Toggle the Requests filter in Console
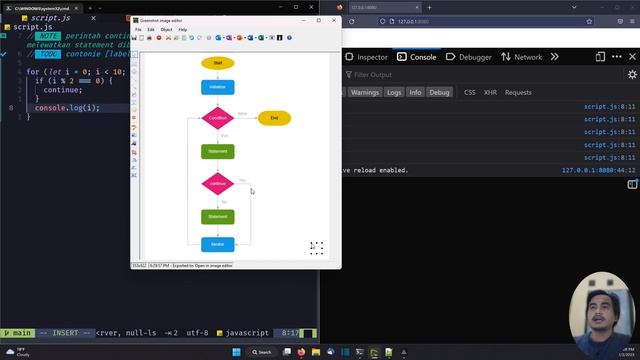 tap(518, 93)
